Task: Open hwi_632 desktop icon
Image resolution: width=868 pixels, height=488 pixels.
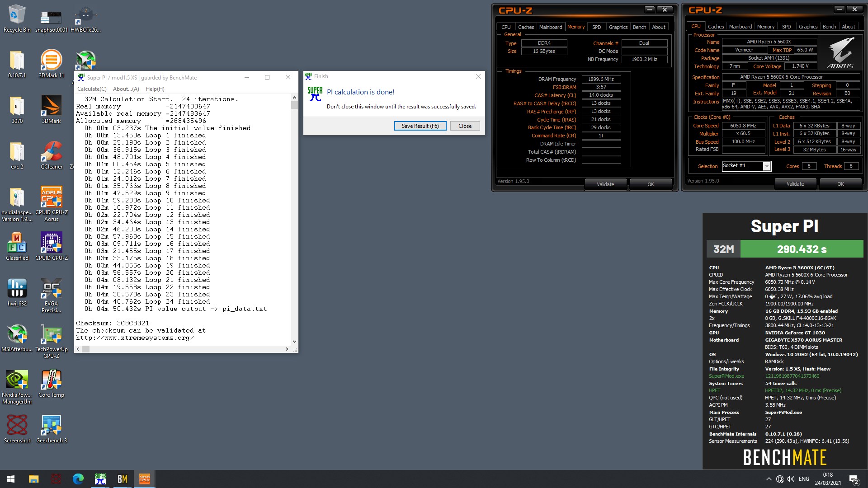Action: point(17,292)
